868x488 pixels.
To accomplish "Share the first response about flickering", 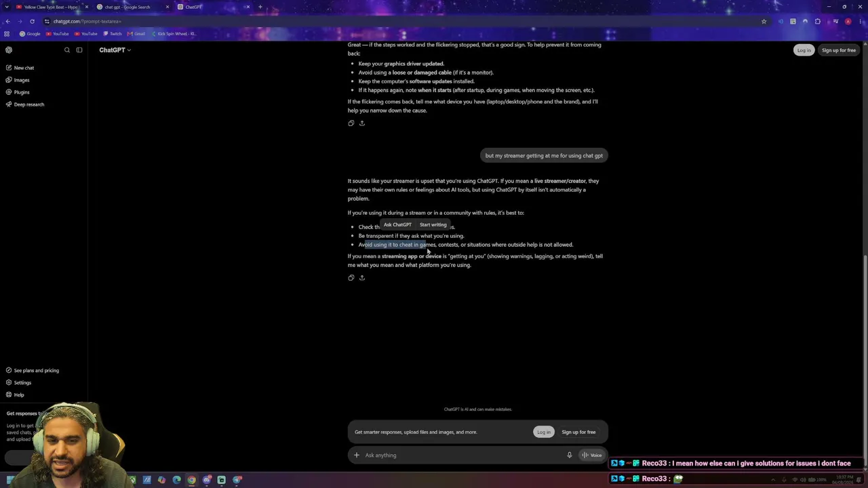I will 362,123.
